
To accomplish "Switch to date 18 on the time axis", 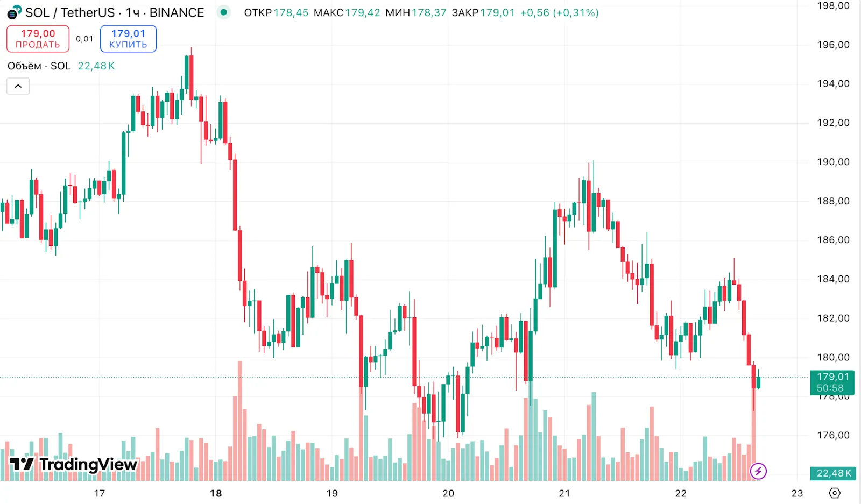I will point(216,493).
